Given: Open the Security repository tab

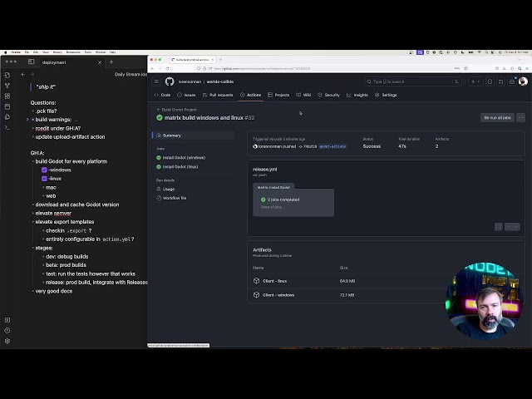Looking at the screenshot, I should (329, 95).
